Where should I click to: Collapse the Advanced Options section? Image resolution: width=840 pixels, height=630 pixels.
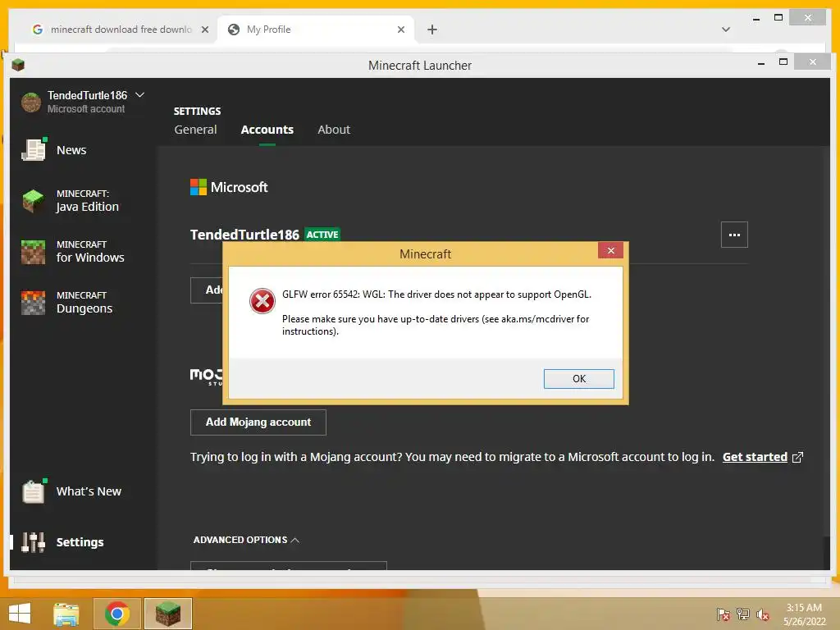point(246,540)
